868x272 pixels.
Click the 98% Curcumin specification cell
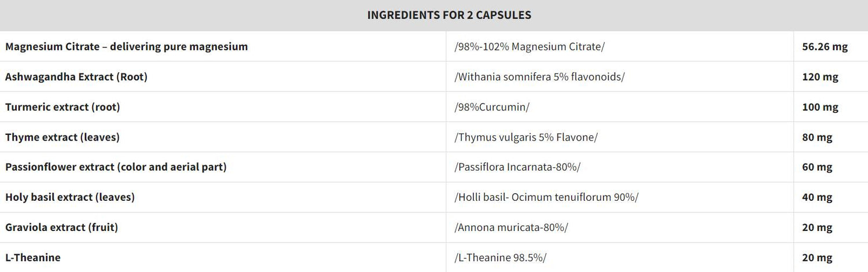pos(492,107)
